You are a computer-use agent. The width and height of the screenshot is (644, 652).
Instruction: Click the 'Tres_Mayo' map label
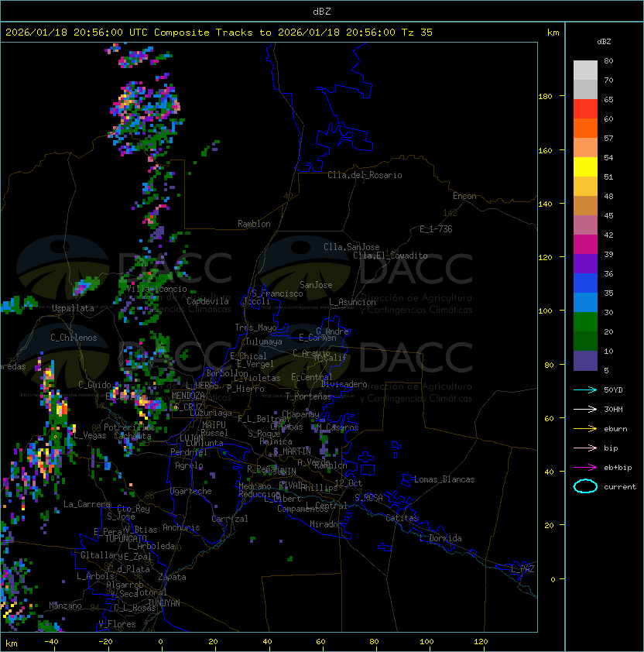[x=255, y=328]
